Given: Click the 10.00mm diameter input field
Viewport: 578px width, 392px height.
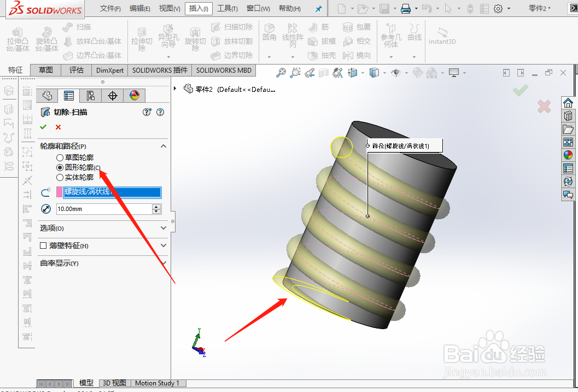Looking at the screenshot, I should pyautogui.click(x=104, y=209).
